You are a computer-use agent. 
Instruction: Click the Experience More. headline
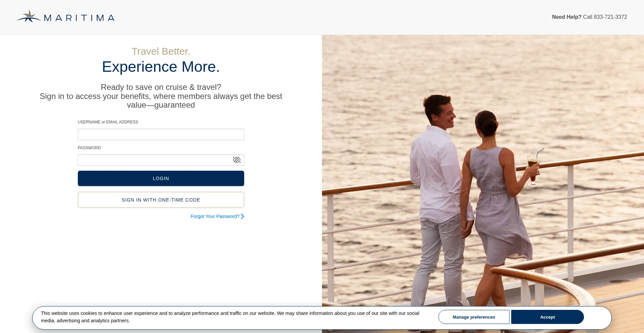[161, 67]
